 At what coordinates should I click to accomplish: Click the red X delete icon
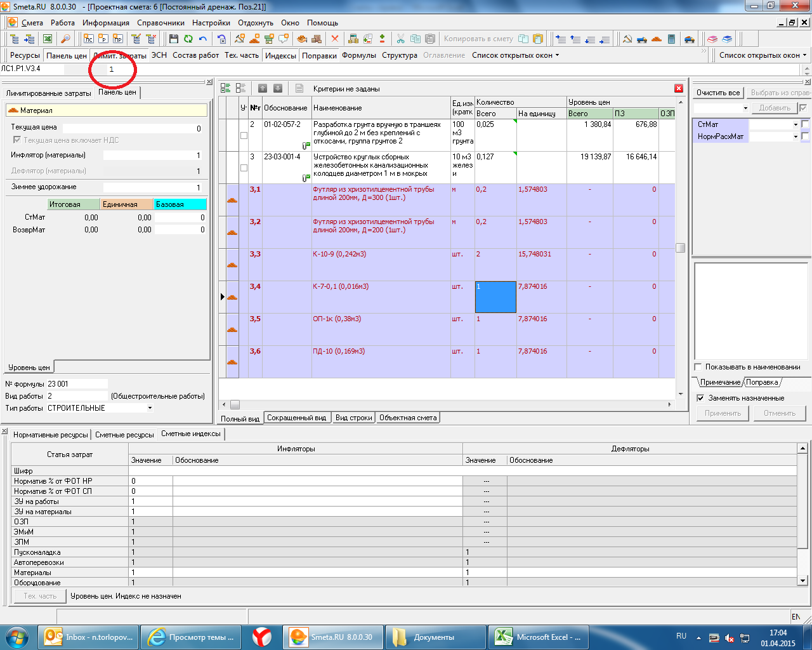pos(335,39)
